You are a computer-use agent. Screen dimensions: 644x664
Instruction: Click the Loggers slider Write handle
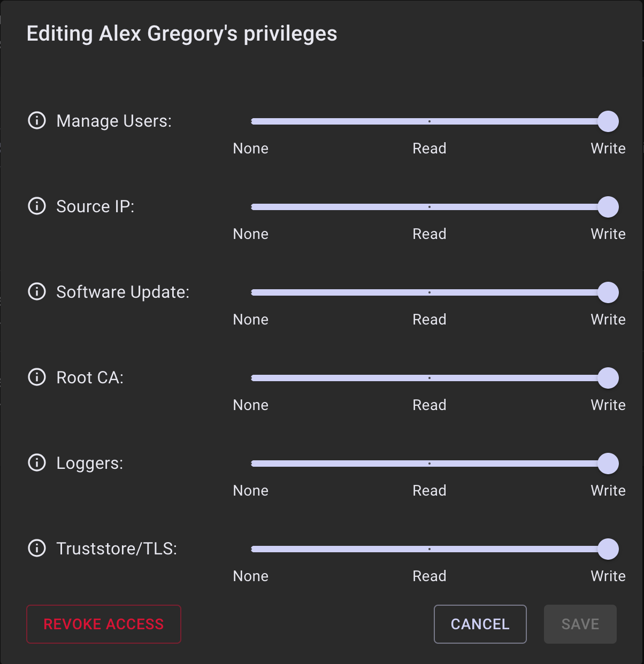point(608,464)
